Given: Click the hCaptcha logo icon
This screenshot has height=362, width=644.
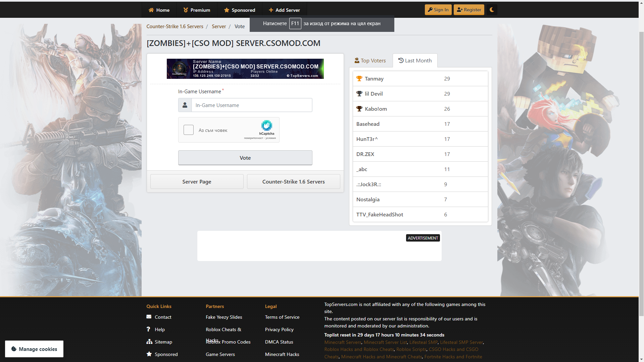Looking at the screenshot, I should [266, 126].
